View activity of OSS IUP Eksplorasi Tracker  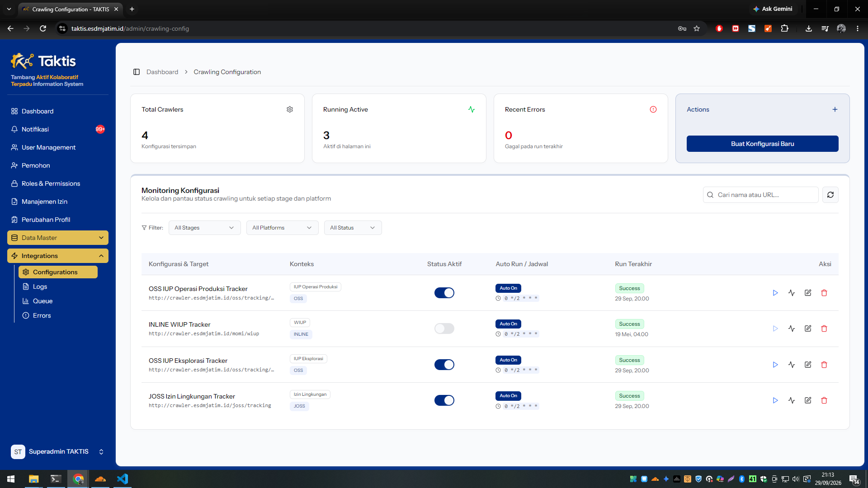792,365
